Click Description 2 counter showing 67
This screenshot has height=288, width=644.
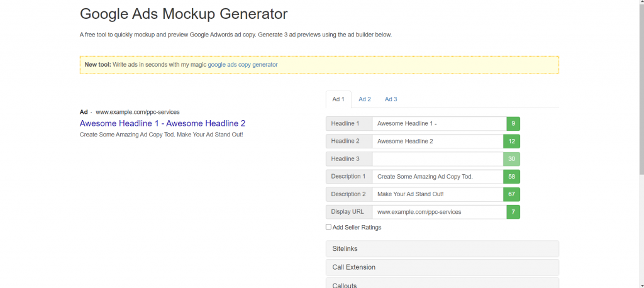tap(512, 194)
